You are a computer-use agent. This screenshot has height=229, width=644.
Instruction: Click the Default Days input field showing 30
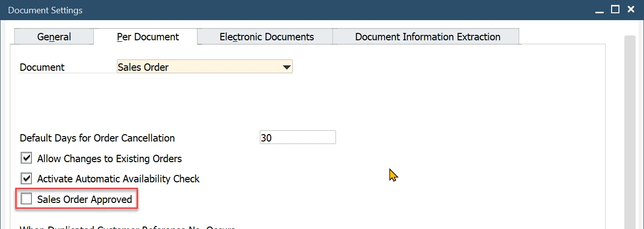coord(297,138)
